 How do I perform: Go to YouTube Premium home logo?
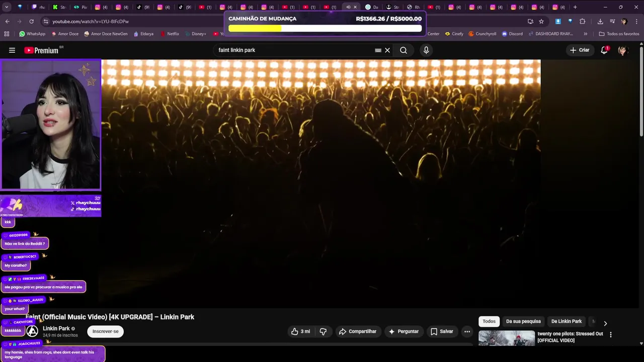coord(42,50)
